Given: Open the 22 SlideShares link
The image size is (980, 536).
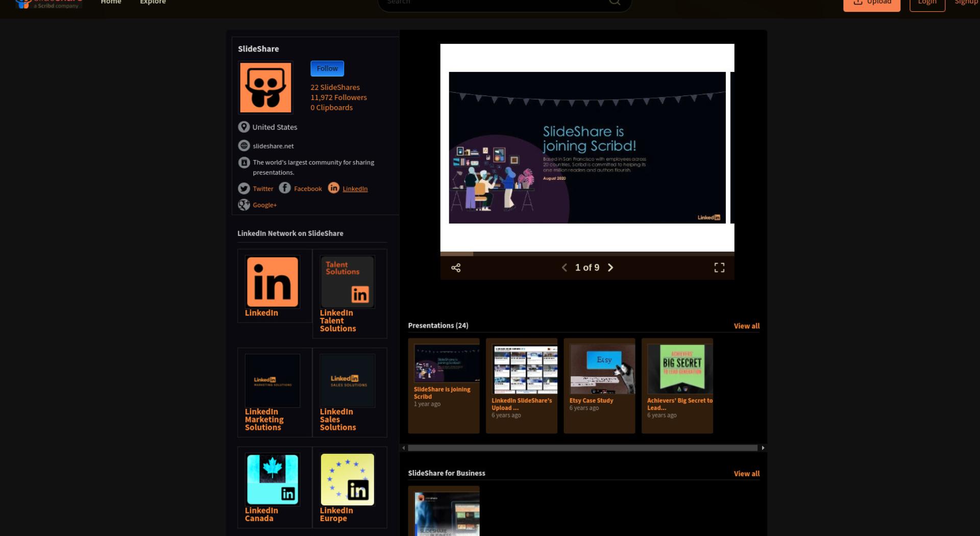Looking at the screenshot, I should click(x=335, y=87).
